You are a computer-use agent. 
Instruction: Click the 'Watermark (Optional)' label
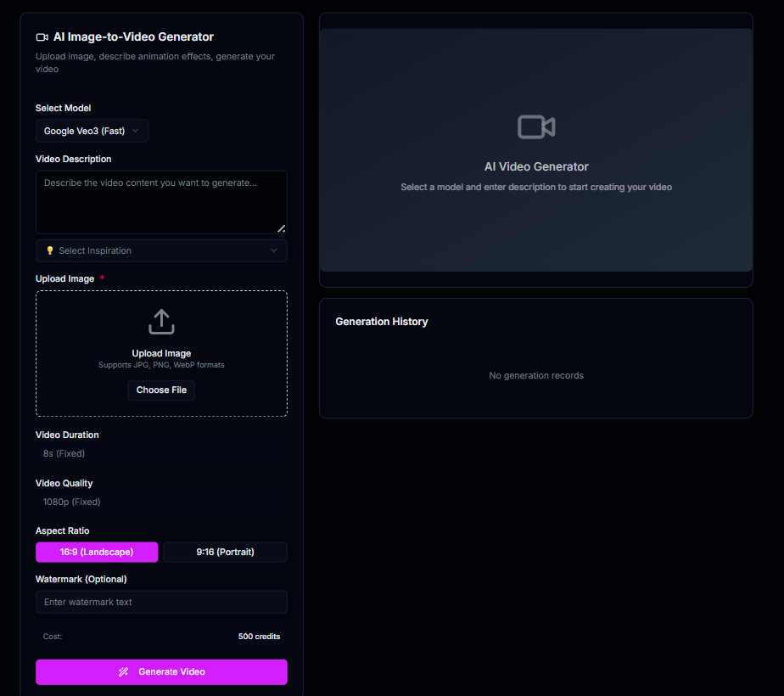coord(81,579)
